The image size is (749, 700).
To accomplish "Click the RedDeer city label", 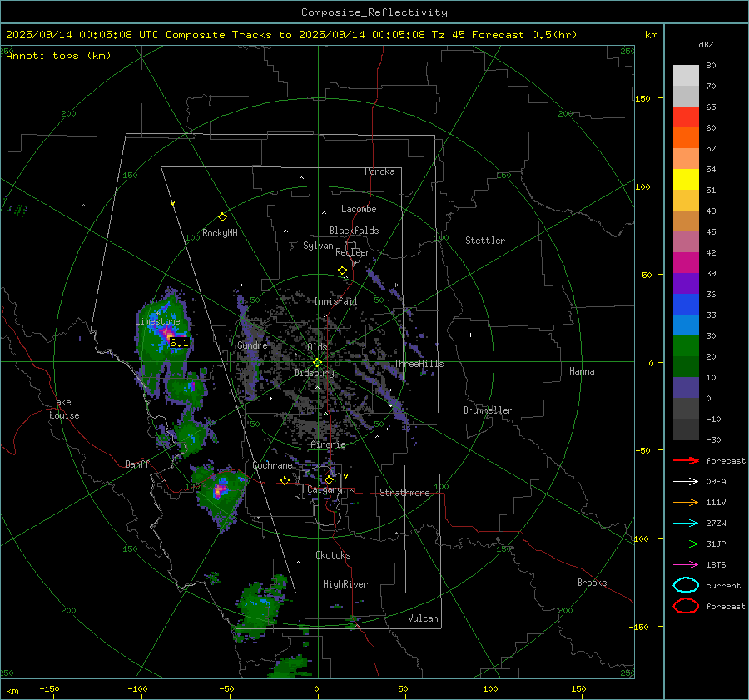I will click(x=353, y=252).
